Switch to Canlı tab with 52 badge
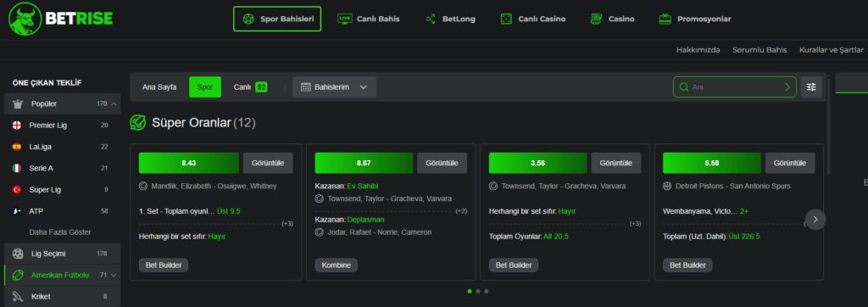This screenshot has width=868, height=307. tap(250, 87)
